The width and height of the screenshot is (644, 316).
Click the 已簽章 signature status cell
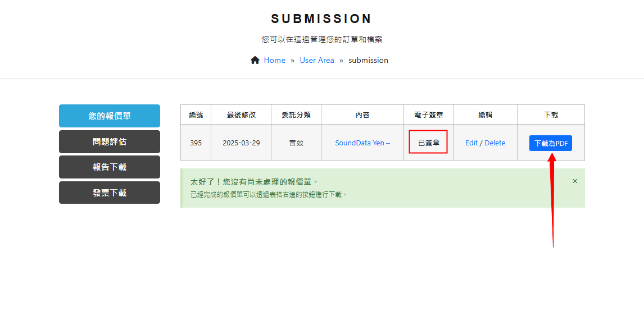(x=428, y=143)
